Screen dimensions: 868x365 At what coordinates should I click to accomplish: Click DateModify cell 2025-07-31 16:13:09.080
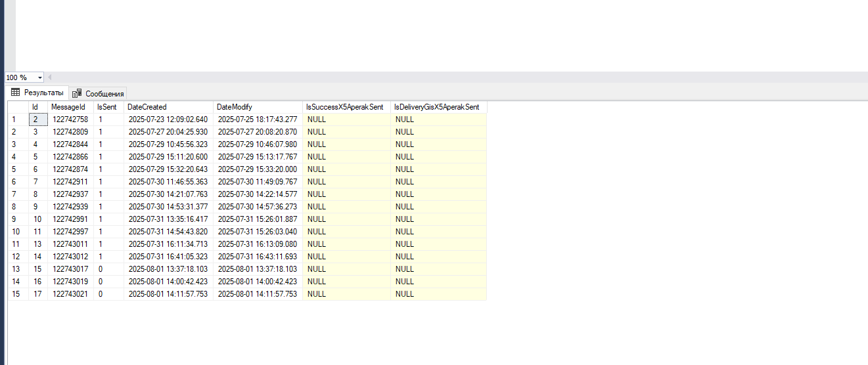[x=258, y=244]
